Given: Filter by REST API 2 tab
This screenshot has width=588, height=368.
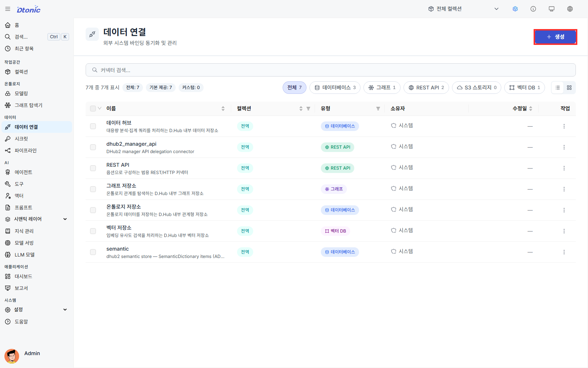Looking at the screenshot, I should click(x=426, y=88).
